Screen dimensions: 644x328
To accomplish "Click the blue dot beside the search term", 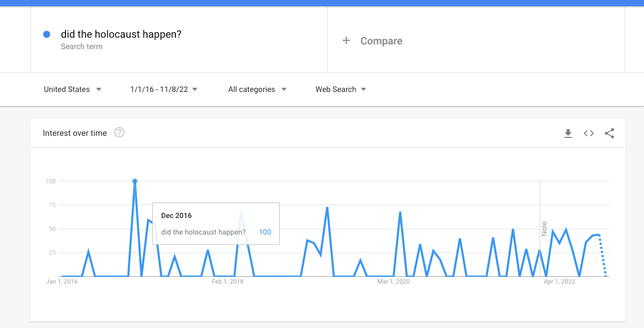I will [x=46, y=35].
